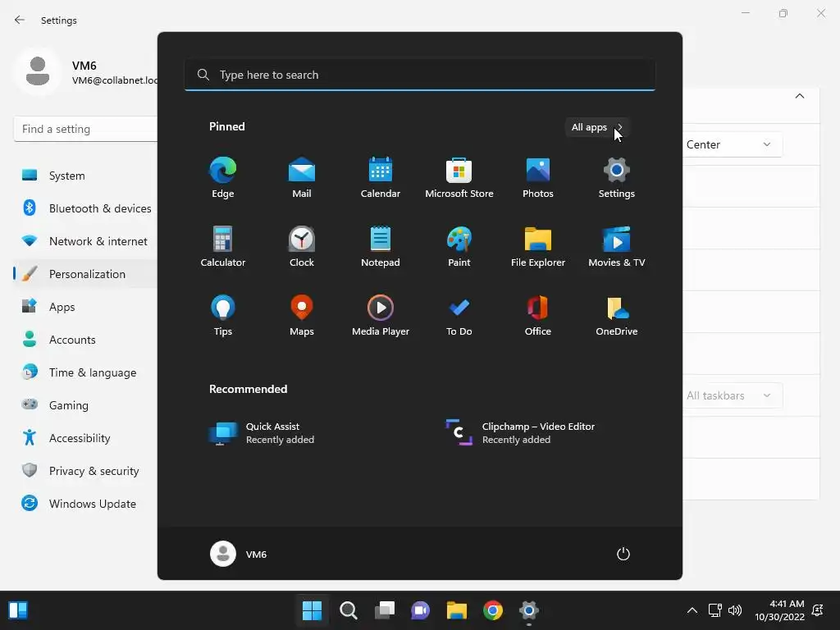Screen dimensions: 840x630
Task: Collapse the section using top-right chevron
Action: 800,96
